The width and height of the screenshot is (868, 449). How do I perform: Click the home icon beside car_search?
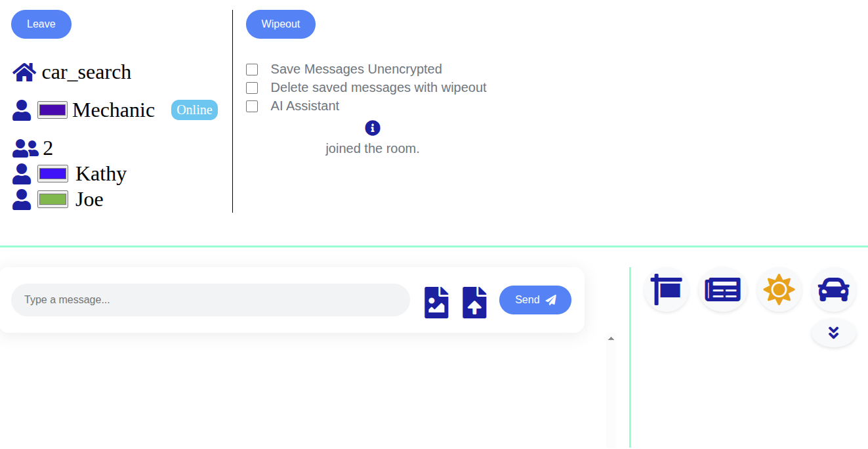tap(23, 72)
